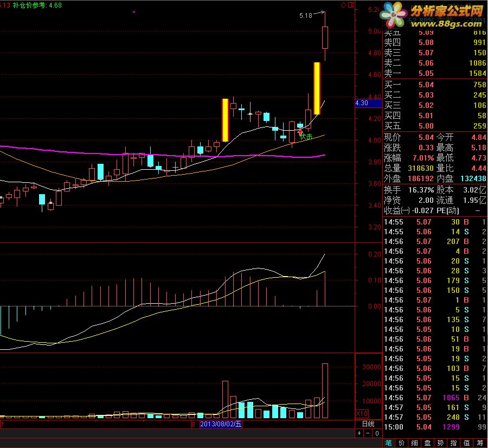This screenshot has width=488, height=448.
Task: Switch to the 盘 tab
Action: click(x=428, y=443)
